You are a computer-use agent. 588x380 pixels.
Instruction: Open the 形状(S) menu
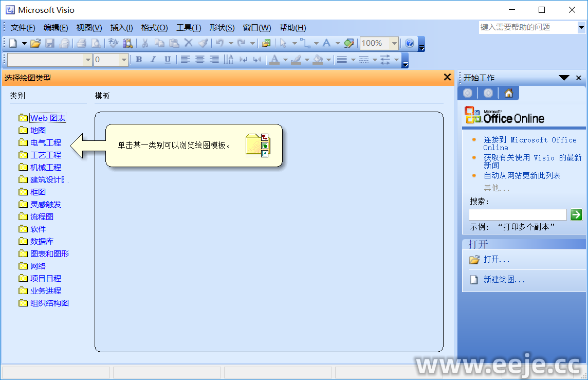(222, 28)
